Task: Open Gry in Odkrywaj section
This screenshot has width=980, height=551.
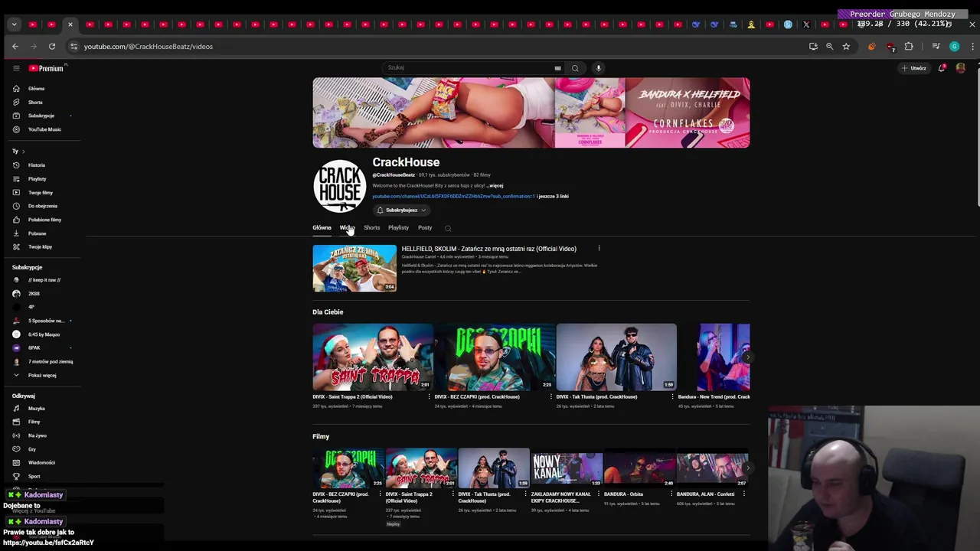Action: point(32,449)
